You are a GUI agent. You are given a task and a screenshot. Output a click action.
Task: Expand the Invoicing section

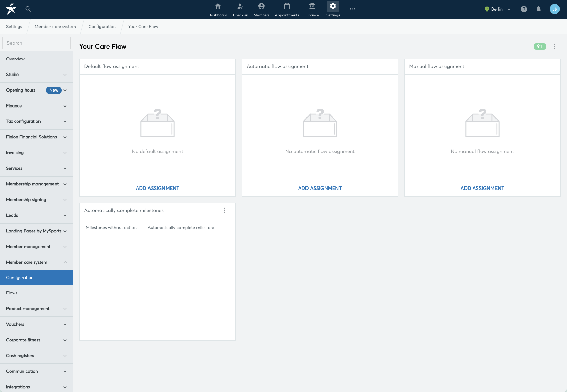(x=36, y=153)
